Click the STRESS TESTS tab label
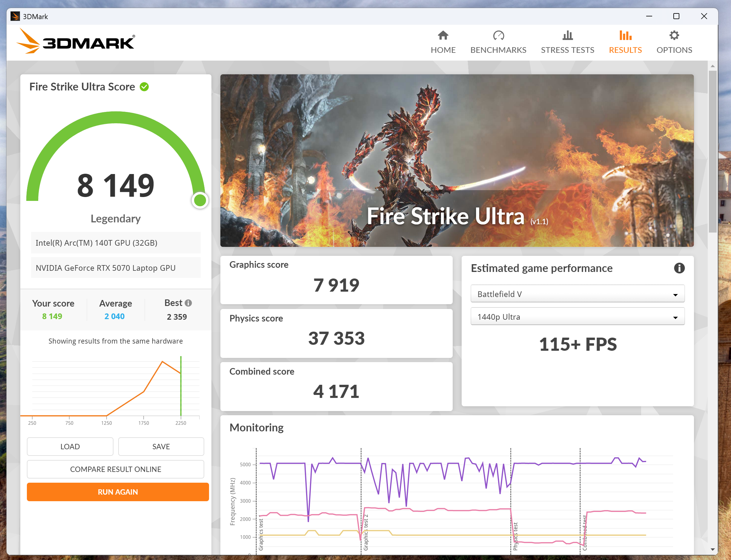 567,50
